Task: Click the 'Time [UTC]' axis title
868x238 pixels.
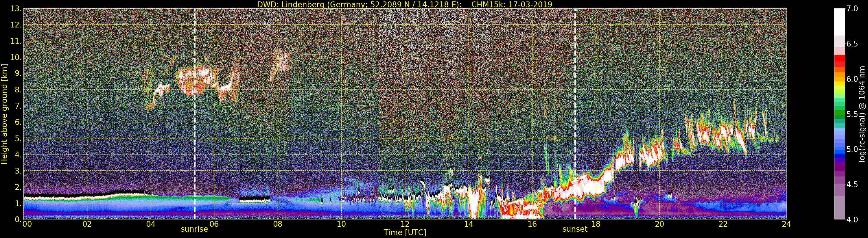Action: (x=405, y=233)
